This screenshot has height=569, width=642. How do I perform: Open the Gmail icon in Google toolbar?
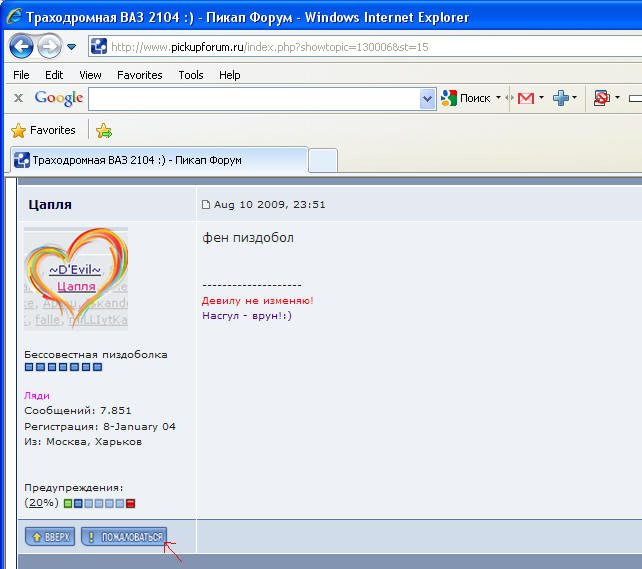point(525,98)
